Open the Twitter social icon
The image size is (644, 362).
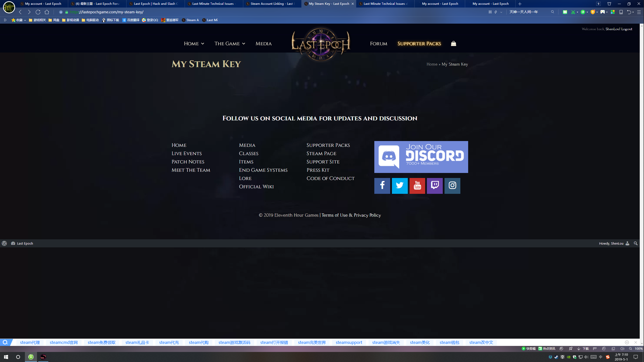click(400, 186)
